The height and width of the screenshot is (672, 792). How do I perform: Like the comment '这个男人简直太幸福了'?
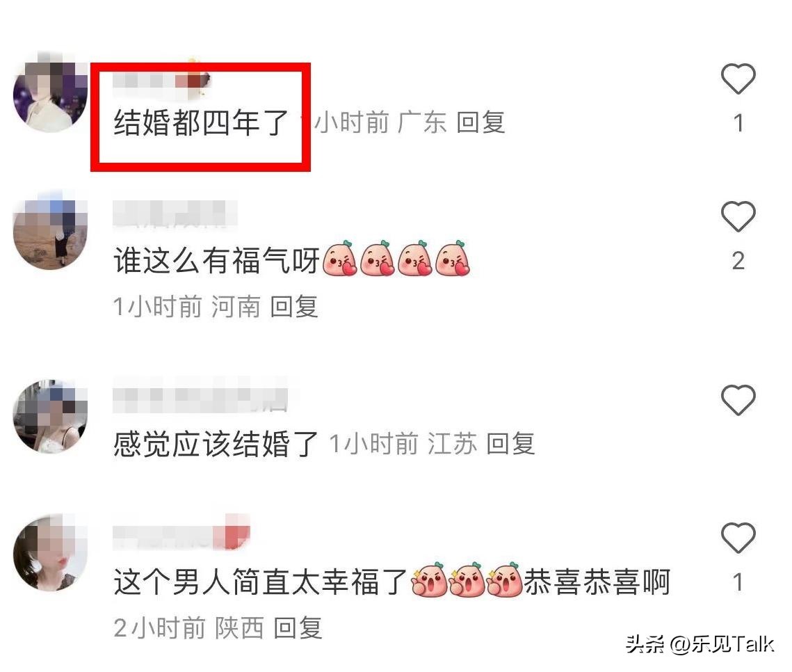coord(738,538)
